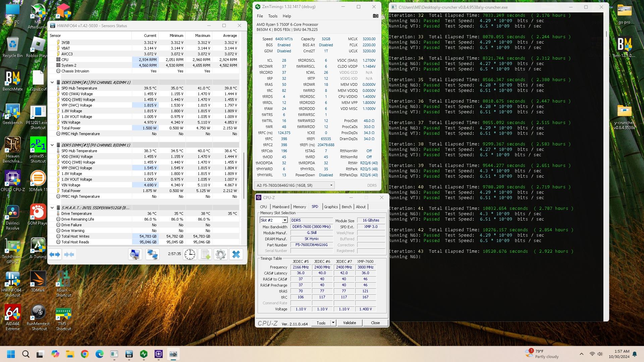The width and height of the screenshot is (644, 362).
Task: Open ZenTimings DIMM selection combo box
Action: [x=294, y=185]
